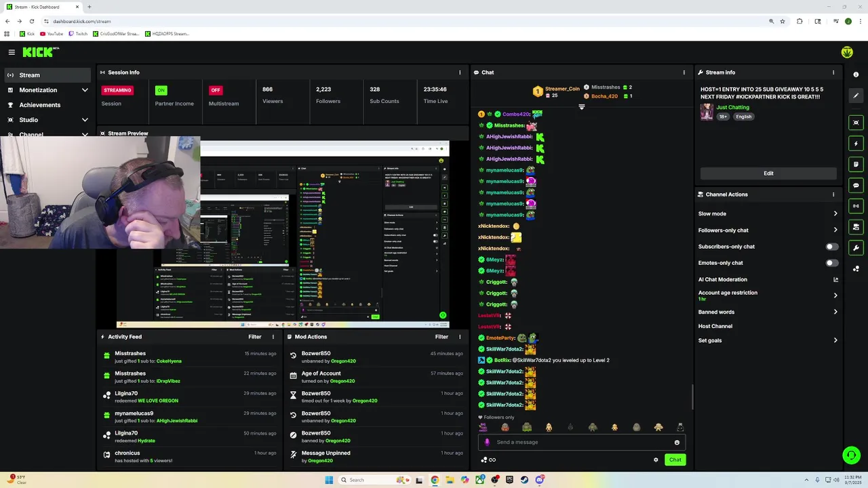Open the info icon in the right sidebar
The width and height of the screenshot is (868, 488).
pos(856,75)
